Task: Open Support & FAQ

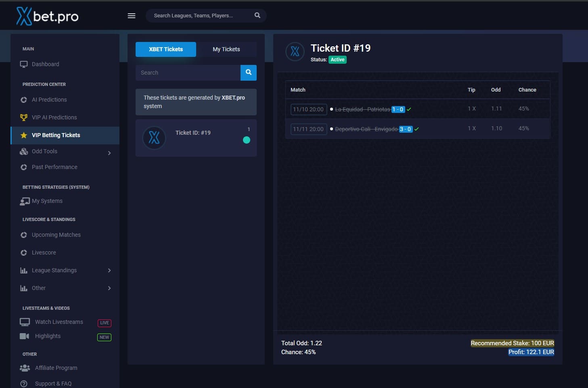Action: point(53,384)
